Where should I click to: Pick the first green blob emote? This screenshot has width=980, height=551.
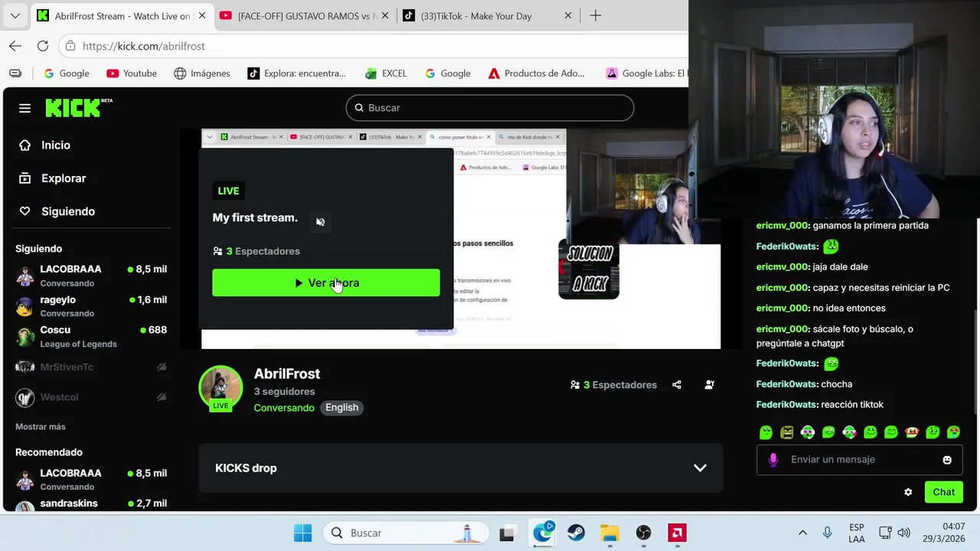pos(766,432)
